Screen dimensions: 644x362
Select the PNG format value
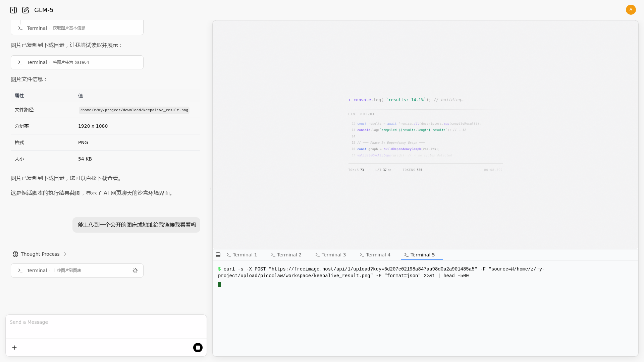click(83, 142)
